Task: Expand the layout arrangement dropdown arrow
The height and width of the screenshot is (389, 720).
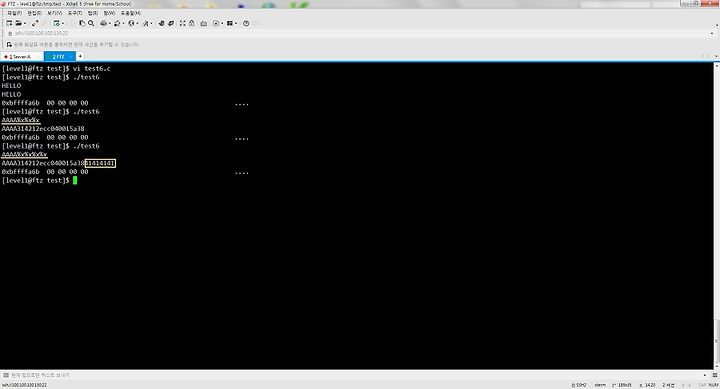Action: click(236, 23)
